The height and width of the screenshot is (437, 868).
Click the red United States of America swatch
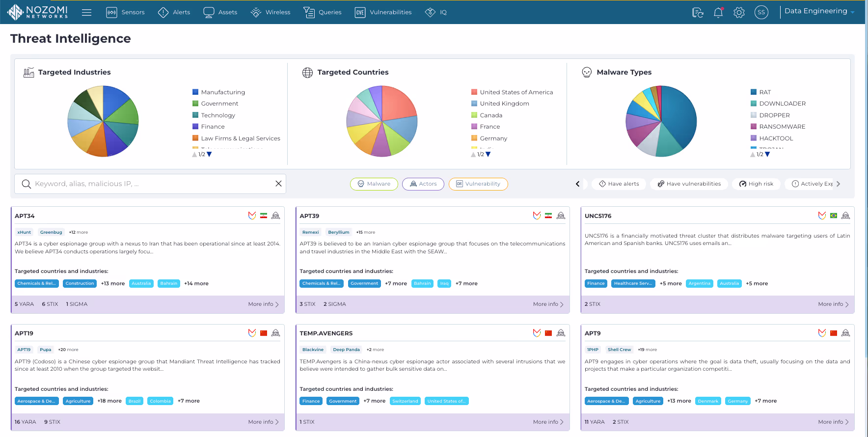tap(474, 92)
